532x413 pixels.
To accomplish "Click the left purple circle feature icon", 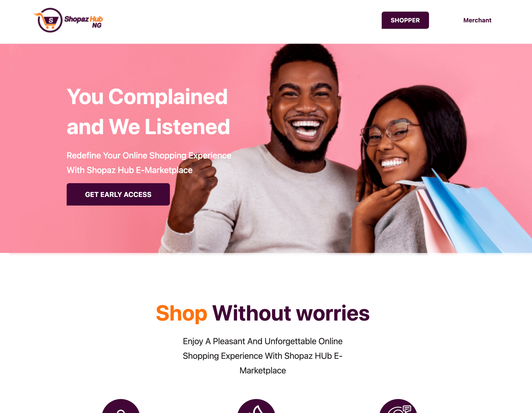I will click(x=121, y=406).
